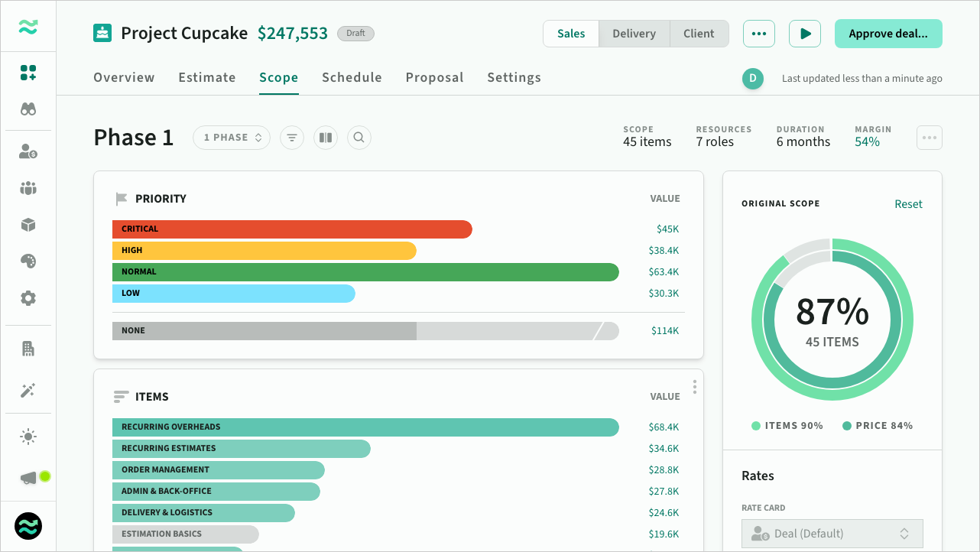Click the Reset link in Original Scope
This screenshot has width=980, height=552.
908,204
